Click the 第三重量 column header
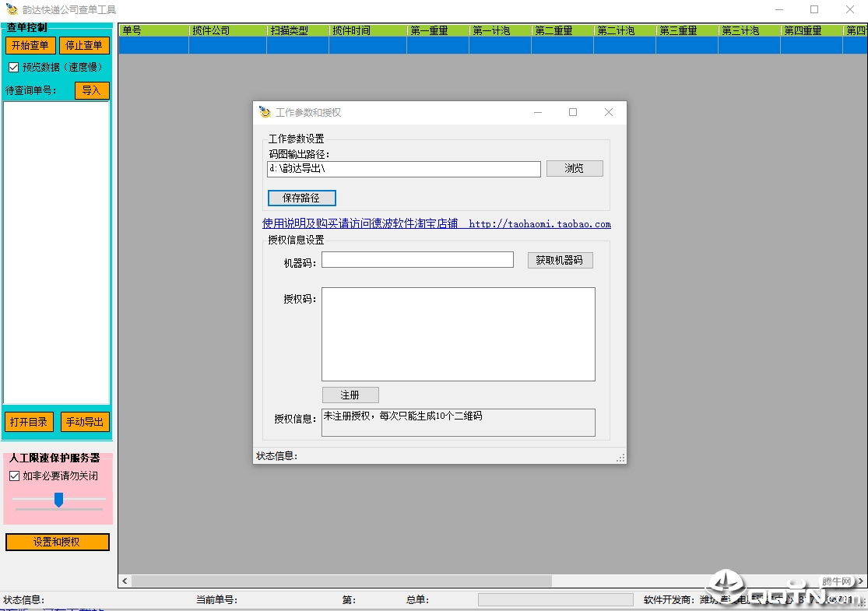 point(687,30)
